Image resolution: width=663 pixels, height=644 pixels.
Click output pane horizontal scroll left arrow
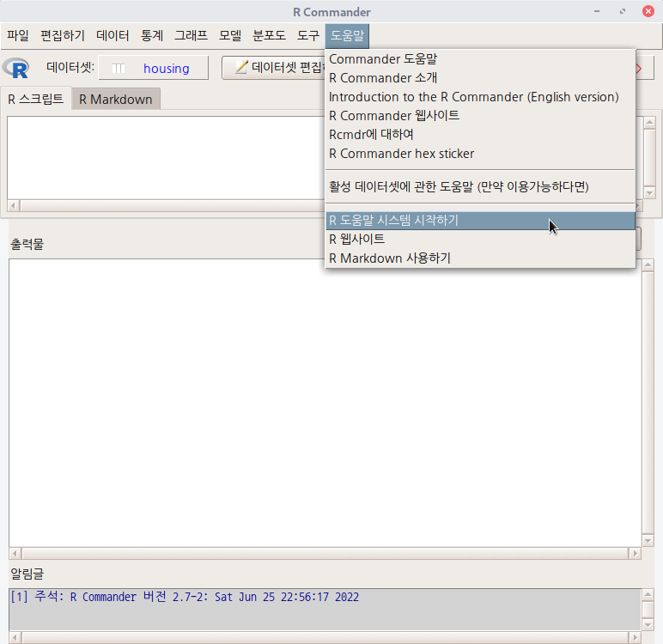tap(15, 554)
